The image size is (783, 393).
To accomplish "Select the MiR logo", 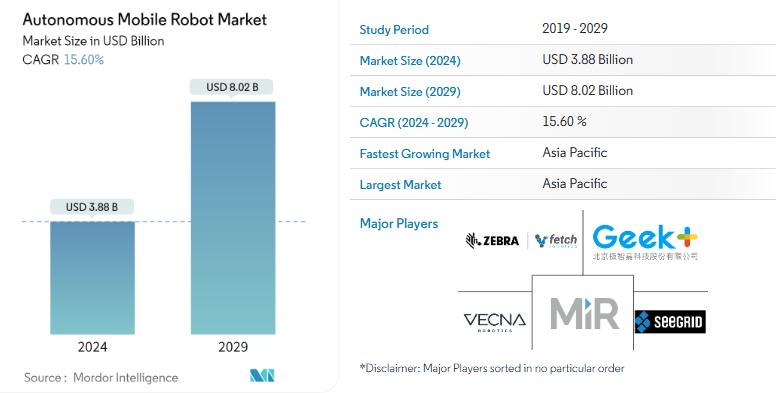I will (584, 314).
